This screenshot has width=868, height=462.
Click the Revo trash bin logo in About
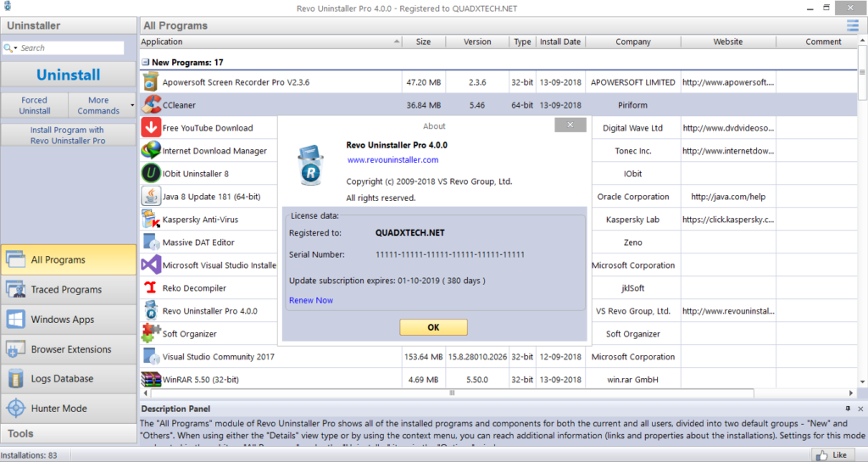click(310, 164)
